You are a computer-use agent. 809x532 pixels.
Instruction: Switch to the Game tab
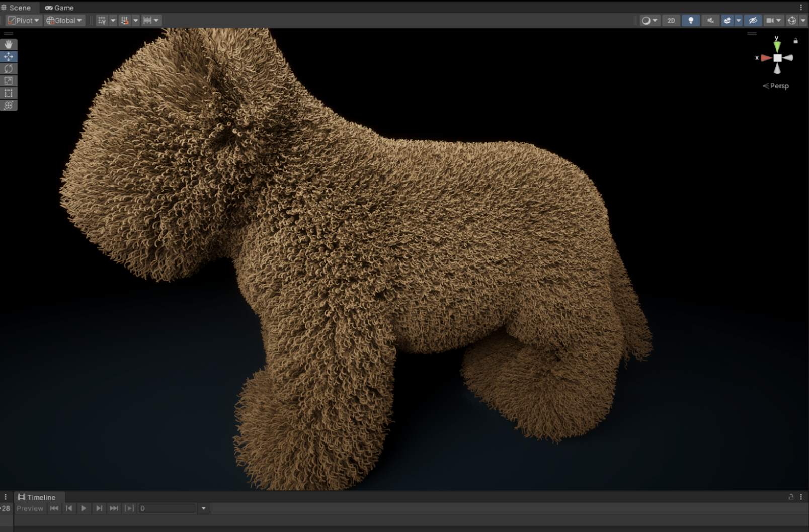click(x=59, y=8)
